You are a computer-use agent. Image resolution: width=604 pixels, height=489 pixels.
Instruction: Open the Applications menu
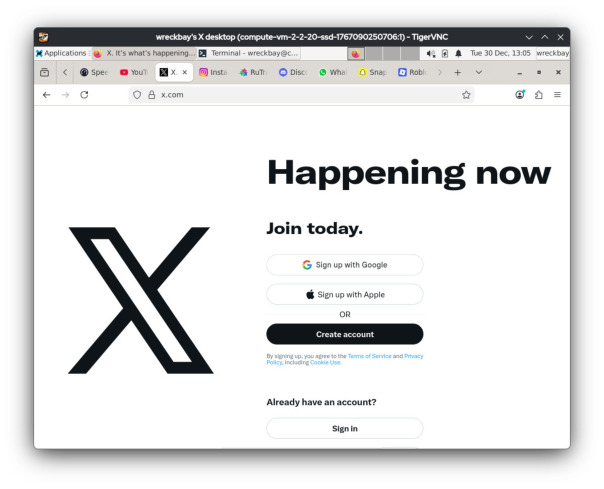click(x=61, y=53)
